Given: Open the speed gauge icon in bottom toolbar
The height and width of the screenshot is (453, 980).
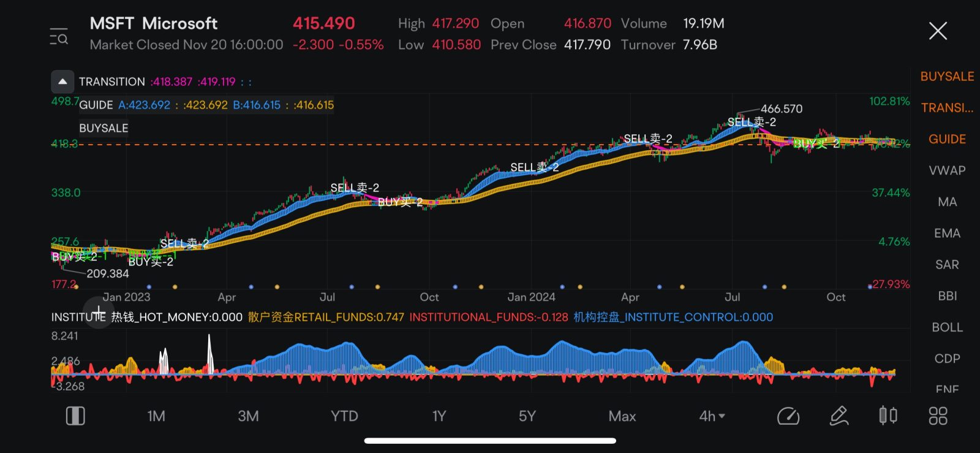Looking at the screenshot, I should (x=788, y=416).
